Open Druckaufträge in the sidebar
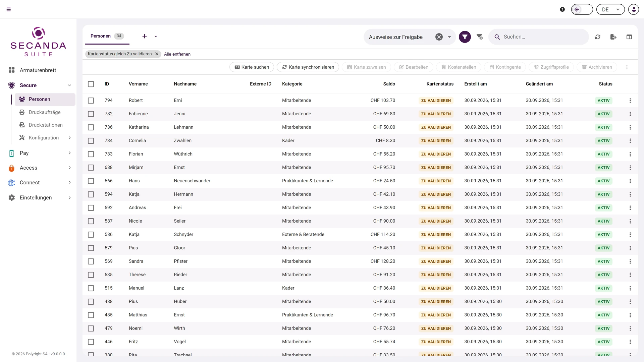 [45, 112]
